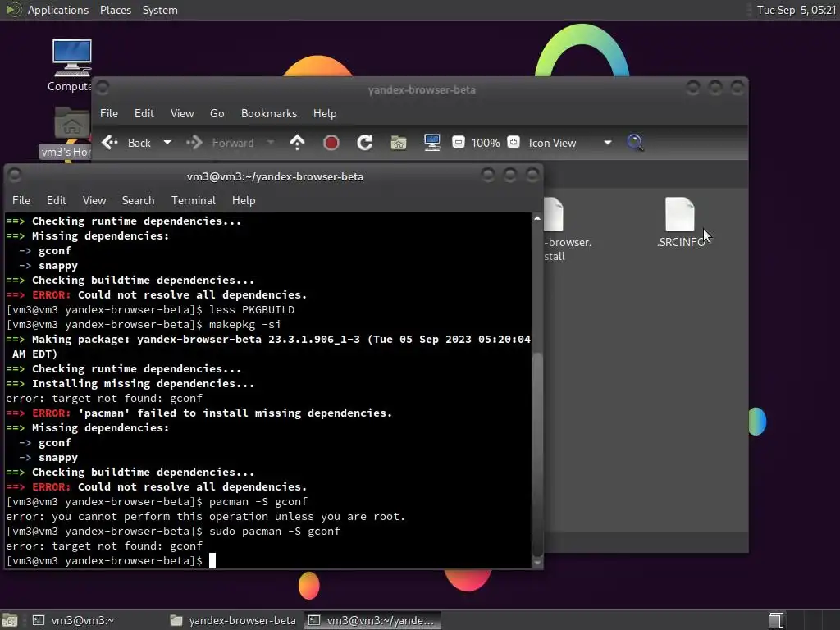
Task: Click the show desktop icon in taskbar
Action: (10, 620)
